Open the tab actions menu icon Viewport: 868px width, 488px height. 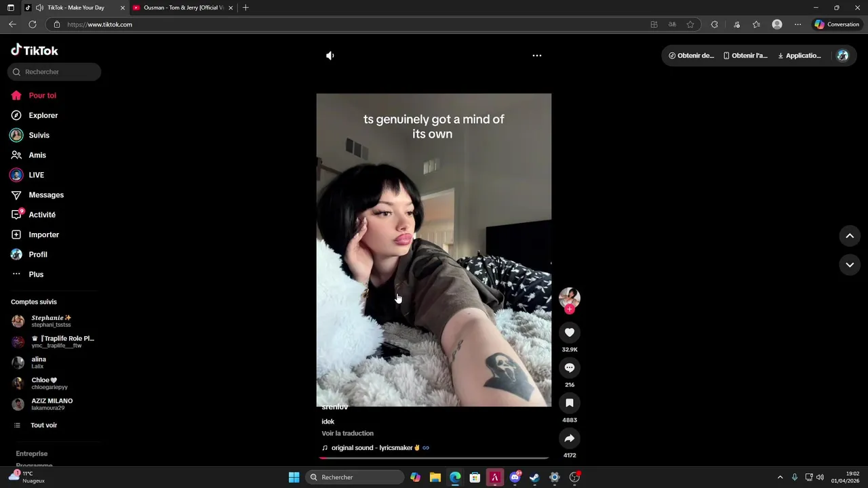[x=10, y=7]
